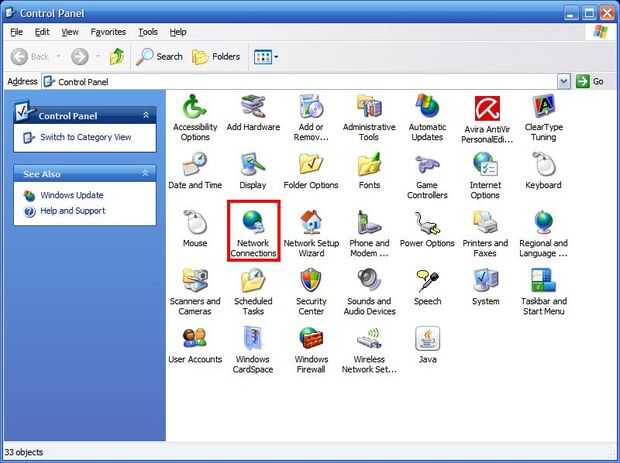The width and height of the screenshot is (620, 463).
Task: Open the Help menu
Action: click(x=178, y=32)
